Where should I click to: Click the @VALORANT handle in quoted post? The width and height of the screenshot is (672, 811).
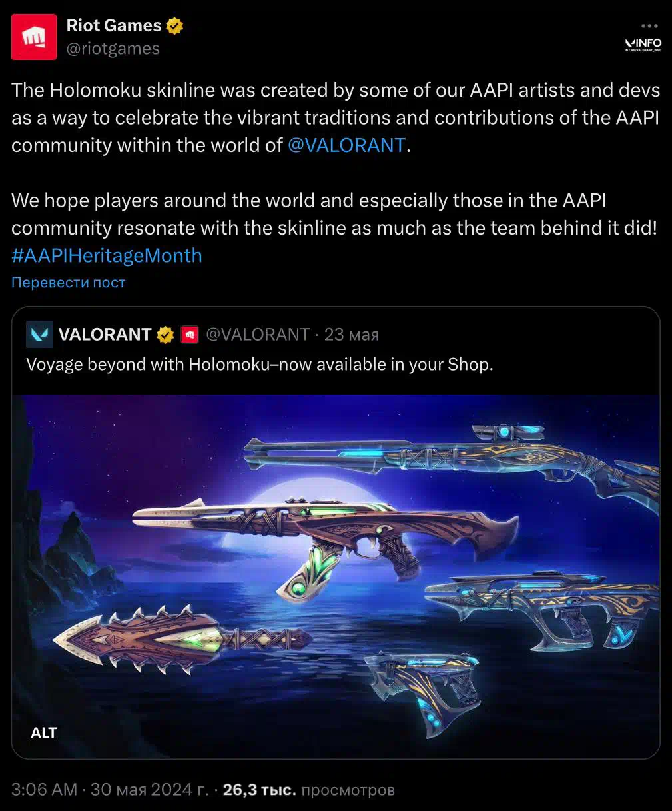tap(258, 335)
